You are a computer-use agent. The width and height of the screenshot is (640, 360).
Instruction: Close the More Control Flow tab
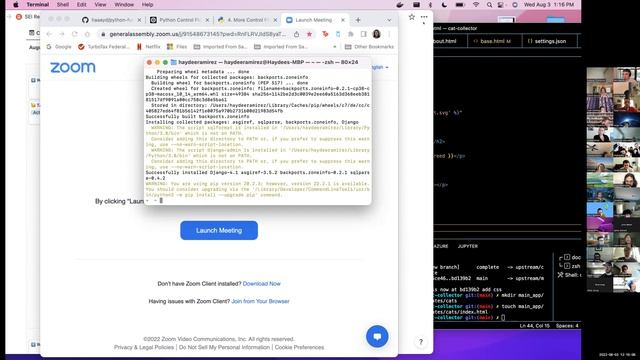[275, 20]
